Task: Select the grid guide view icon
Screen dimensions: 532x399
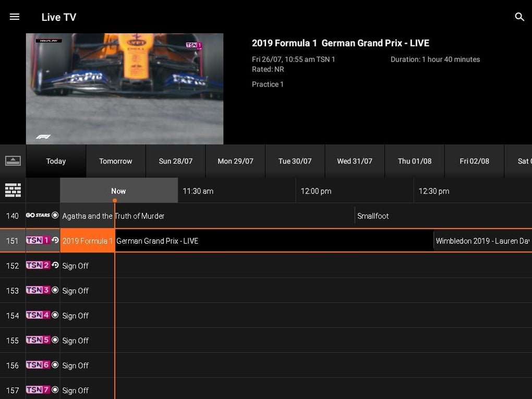Action: coord(13,190)
